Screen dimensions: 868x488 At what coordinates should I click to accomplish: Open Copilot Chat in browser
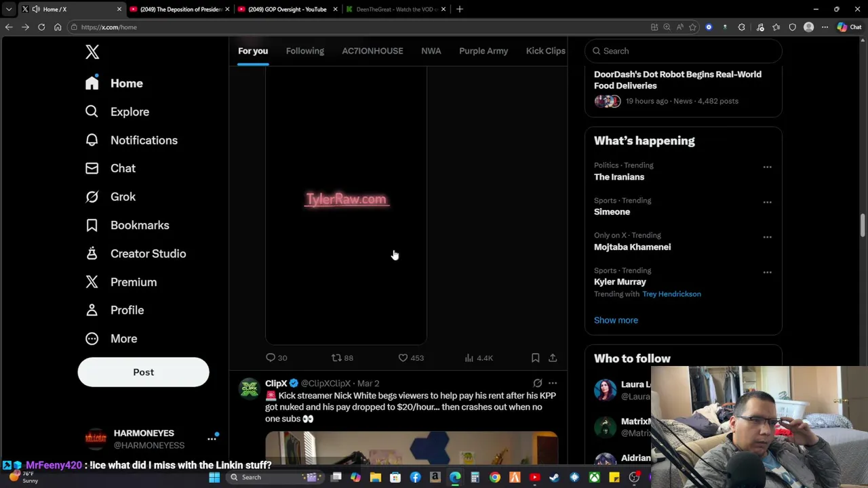pyautogui.click(x=849, y=27)
